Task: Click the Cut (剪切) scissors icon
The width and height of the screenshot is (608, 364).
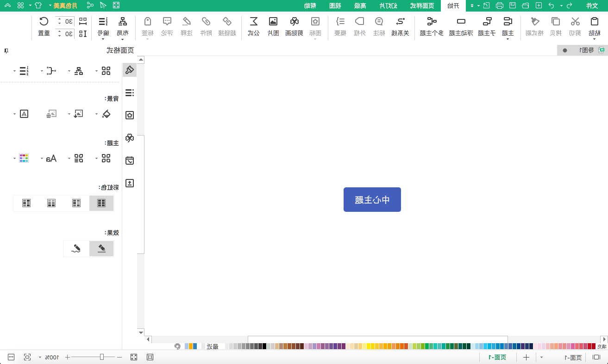Action: 575,22
